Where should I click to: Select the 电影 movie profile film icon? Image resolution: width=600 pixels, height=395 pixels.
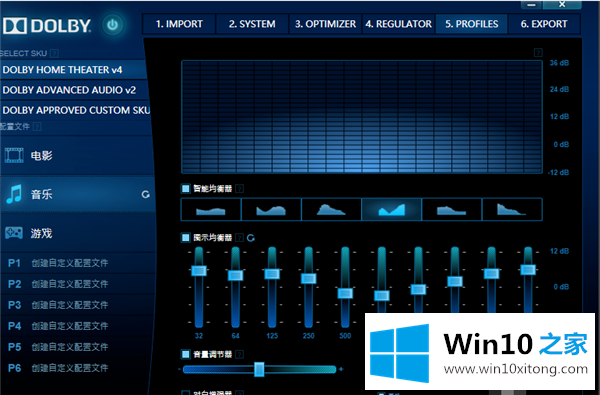click(14, 155)
